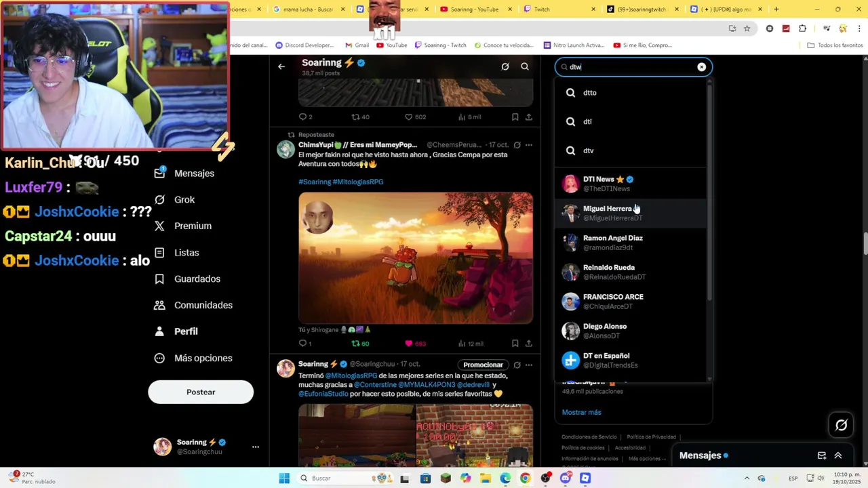
Task: Open the sunset game image in post
Action: 416,258
